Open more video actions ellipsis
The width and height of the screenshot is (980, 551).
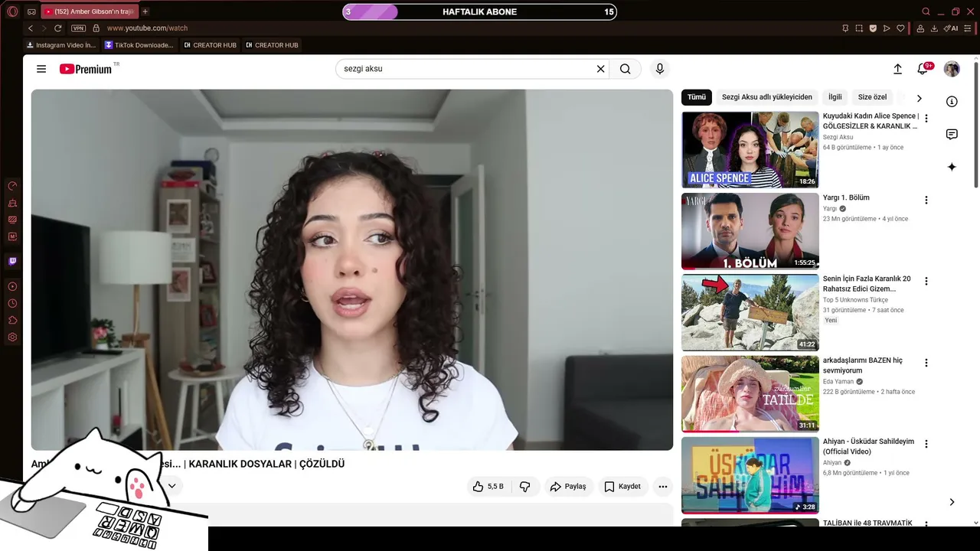(x=663, y=487)
